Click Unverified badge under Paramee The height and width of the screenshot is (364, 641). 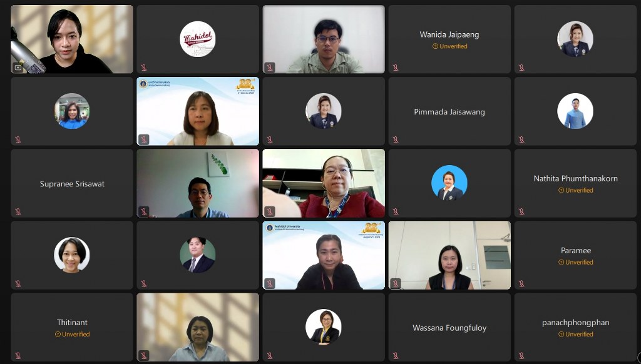click(576, 262)
